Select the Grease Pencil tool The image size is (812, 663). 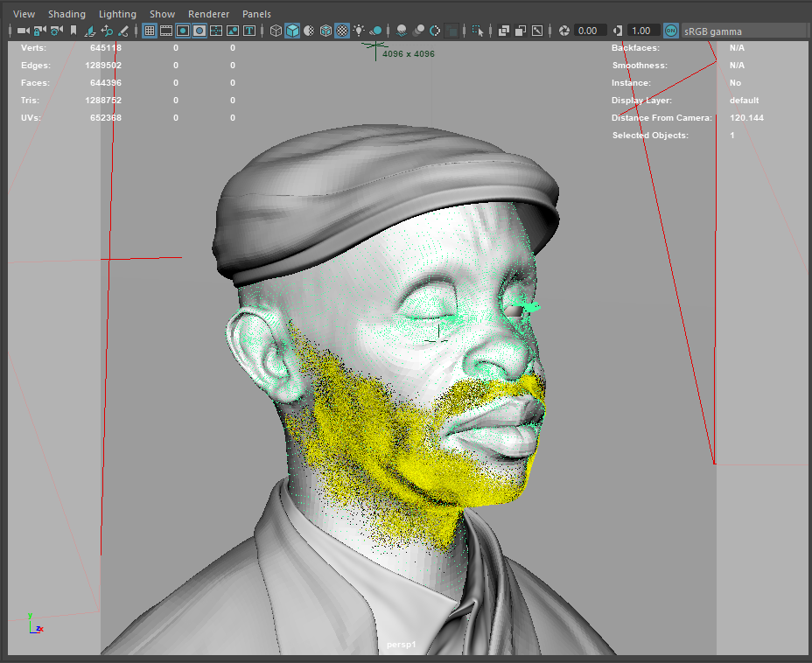pos(123,31)
